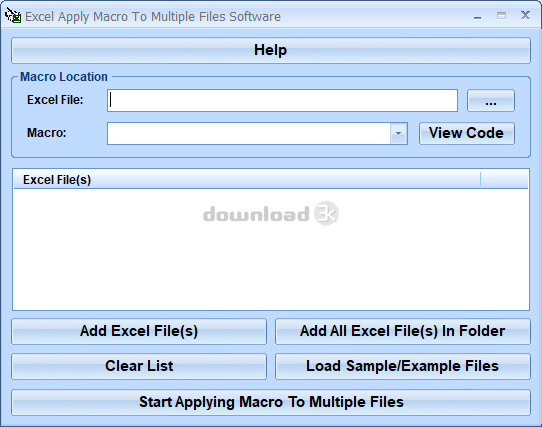Clear List of Excel files
The height and width of the screenshot is (427, 542).
coord(139,366)
